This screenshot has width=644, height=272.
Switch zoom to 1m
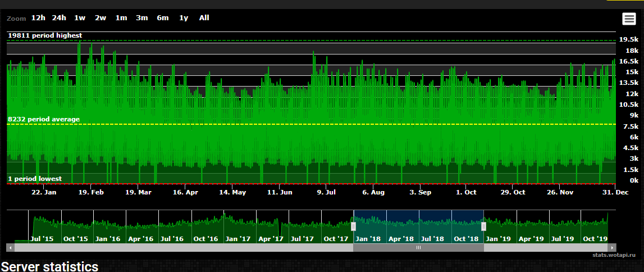pos(121,18)
